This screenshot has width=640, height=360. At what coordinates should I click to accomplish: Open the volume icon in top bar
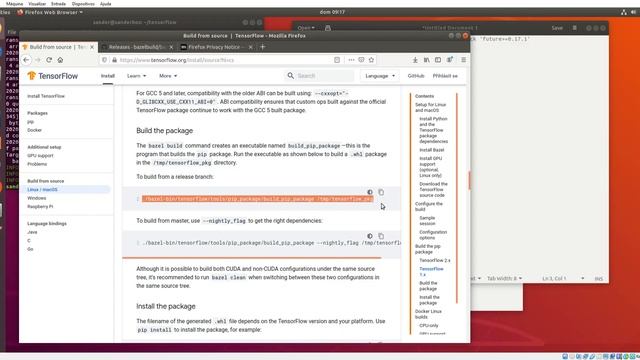(x=633, y=12)
